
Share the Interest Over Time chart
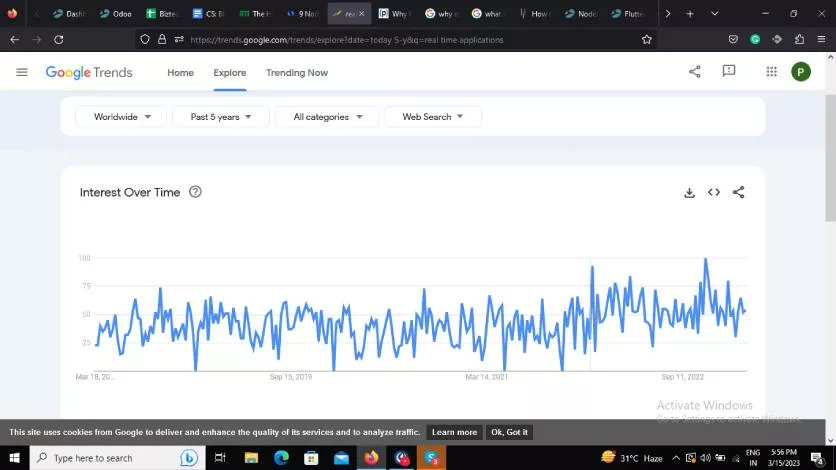pos(738,193)
